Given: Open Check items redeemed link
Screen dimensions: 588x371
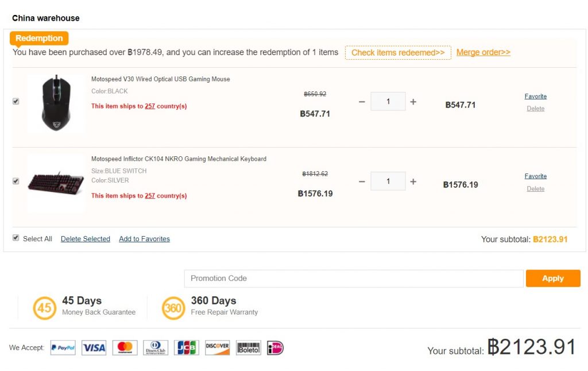Looking at the screenshot, I should coord(398,53).
